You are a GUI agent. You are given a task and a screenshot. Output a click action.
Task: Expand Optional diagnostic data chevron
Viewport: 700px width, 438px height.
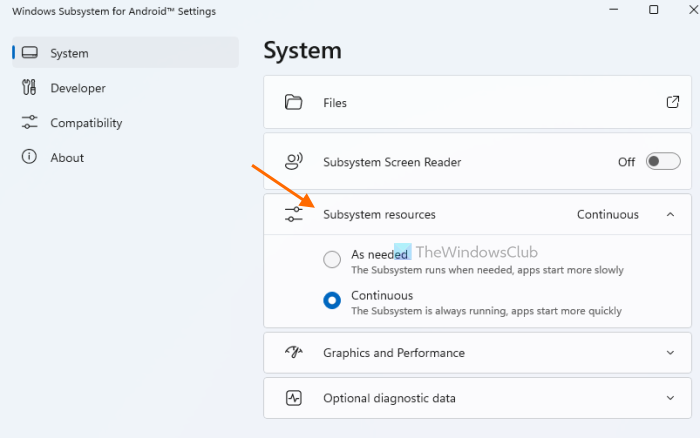670,398
